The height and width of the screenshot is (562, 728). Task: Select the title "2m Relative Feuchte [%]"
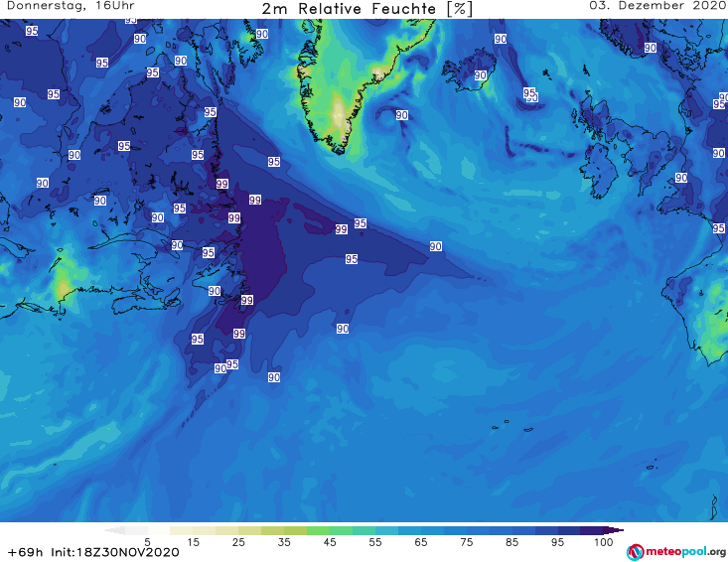click(366, 9)
